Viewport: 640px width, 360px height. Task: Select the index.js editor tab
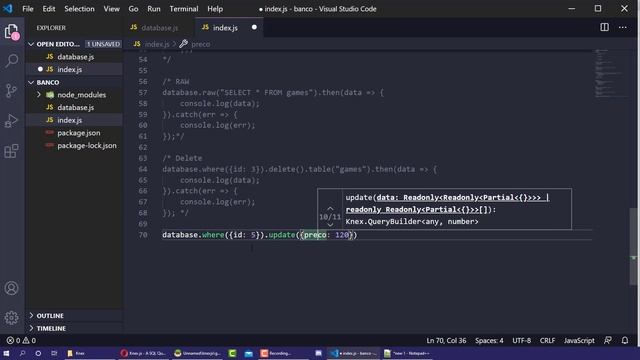coord(229,27)
